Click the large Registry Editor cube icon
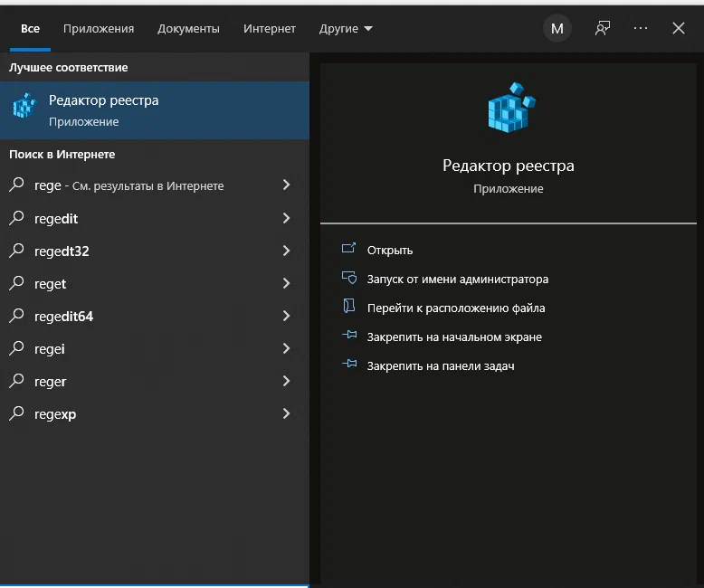The width and height of the screenshot is (704, 588). coord(512,108)
